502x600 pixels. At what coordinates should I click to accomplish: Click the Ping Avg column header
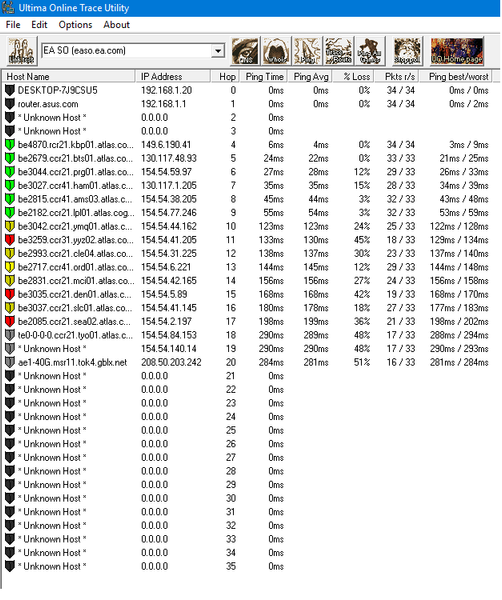(x=310, y=77)
